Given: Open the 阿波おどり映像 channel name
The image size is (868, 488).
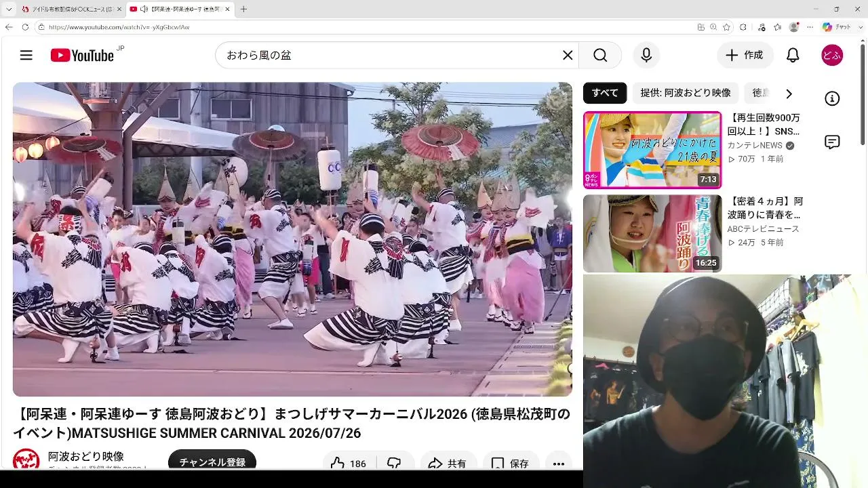Looking at the screenshot, I should tap(86, 457).
